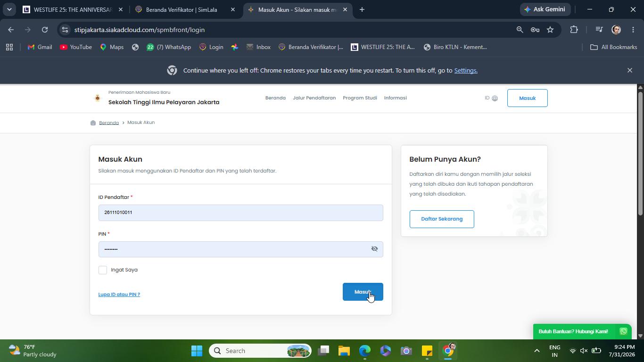Bookmark page with star icon

coord(550,30)
